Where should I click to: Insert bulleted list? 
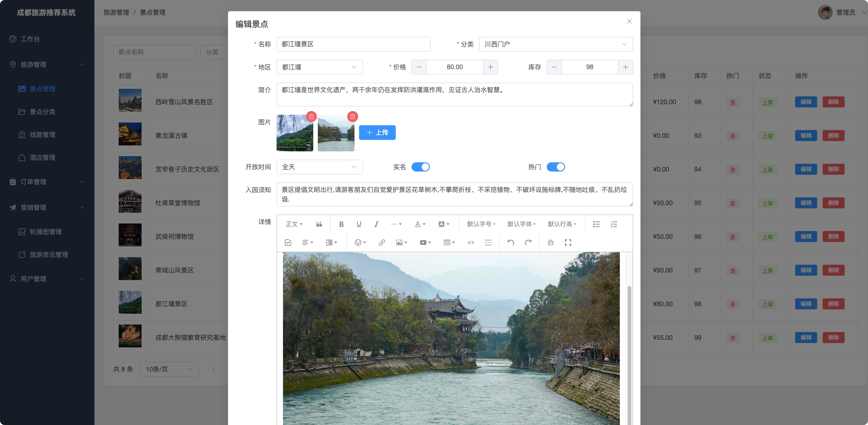(x=596, y=224)
